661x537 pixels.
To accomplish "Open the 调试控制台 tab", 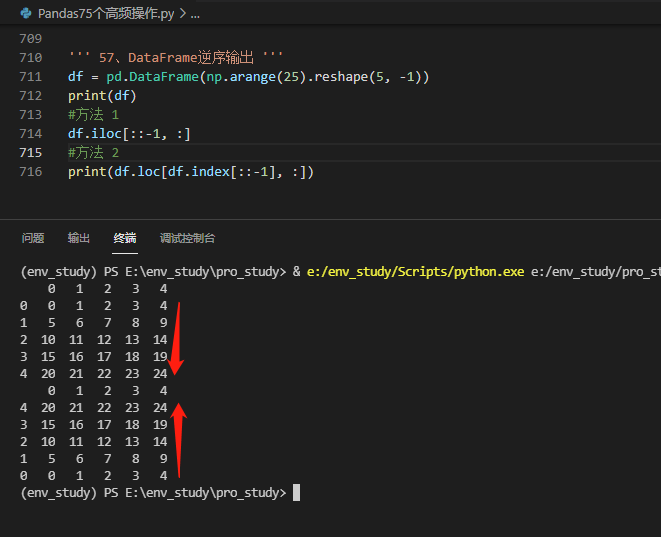I will coord(187,238).
